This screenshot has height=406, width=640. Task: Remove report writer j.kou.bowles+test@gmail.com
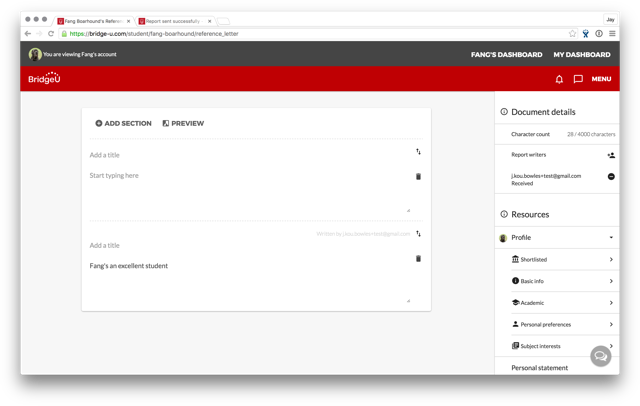(x=611, y=176)
